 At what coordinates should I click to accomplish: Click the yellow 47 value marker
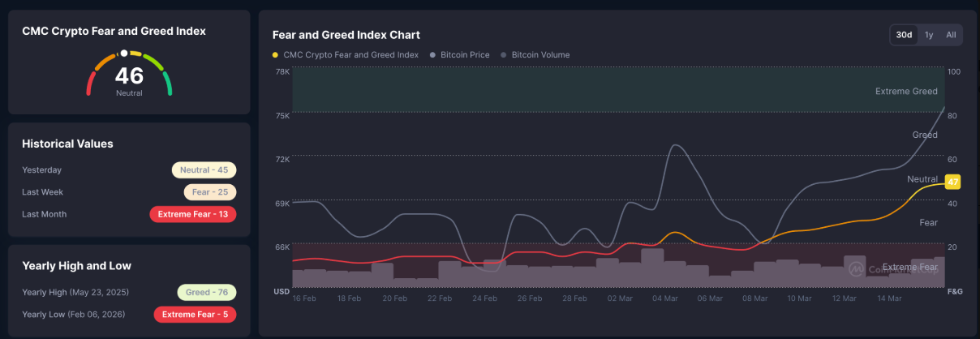pos(952,182)
